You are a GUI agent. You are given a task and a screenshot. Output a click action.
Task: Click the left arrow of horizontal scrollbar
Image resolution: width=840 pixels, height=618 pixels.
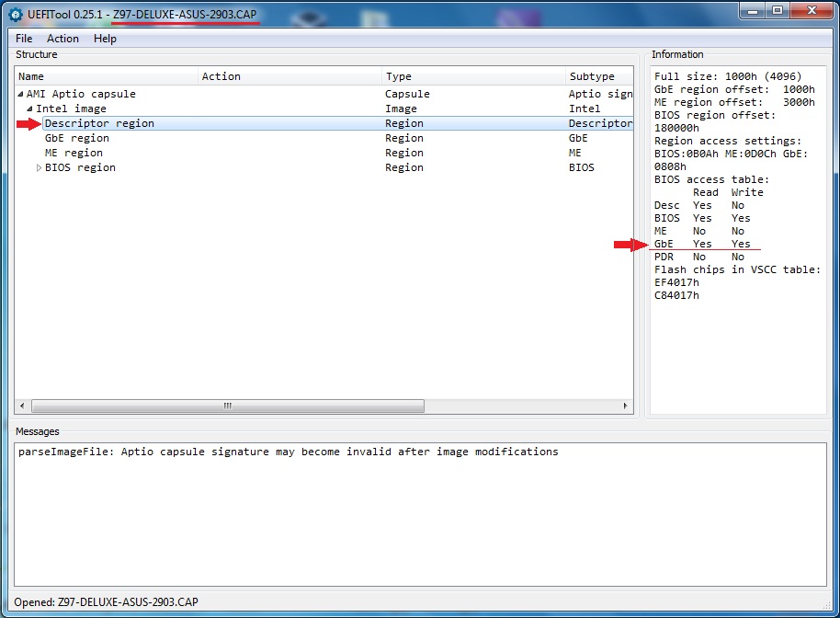(x=22, y=406)
